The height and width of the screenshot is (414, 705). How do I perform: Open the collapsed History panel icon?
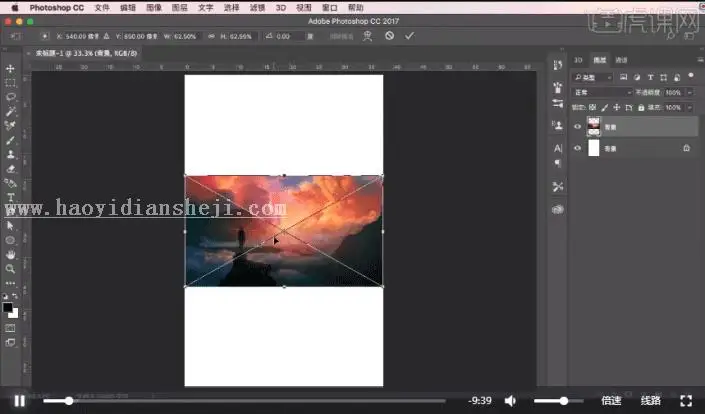[x=558, y=65]
